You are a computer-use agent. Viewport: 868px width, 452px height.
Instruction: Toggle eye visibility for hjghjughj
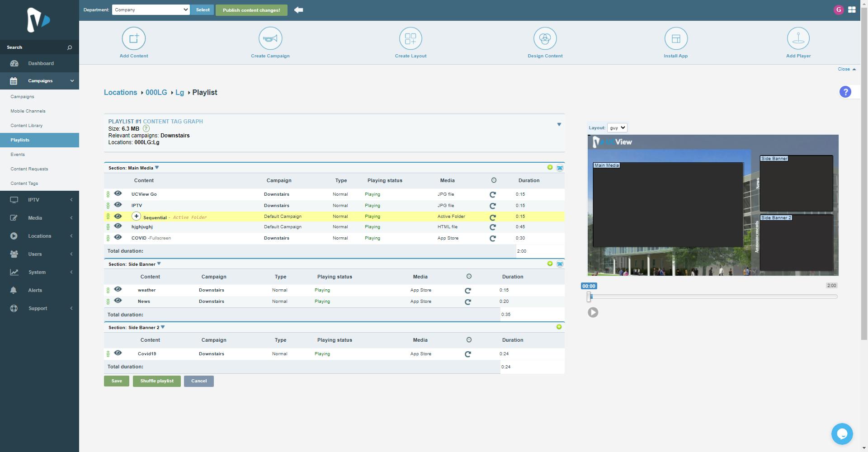point(118,226)
